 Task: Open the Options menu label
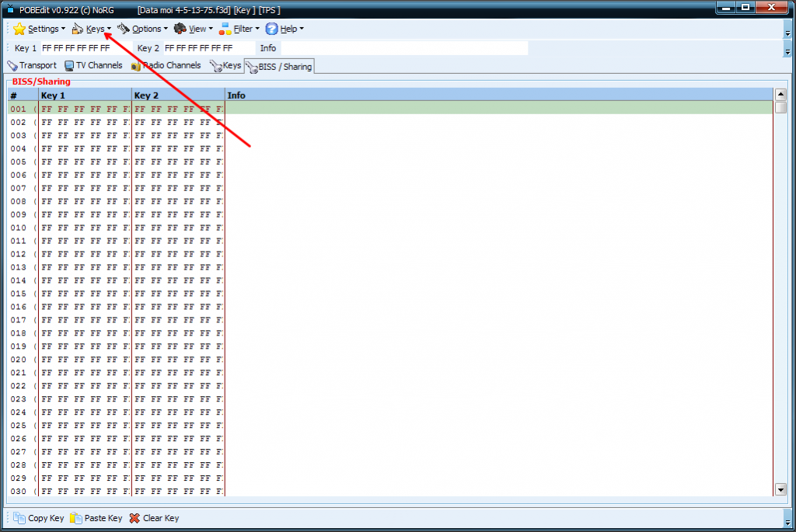[x=147, y=29]
